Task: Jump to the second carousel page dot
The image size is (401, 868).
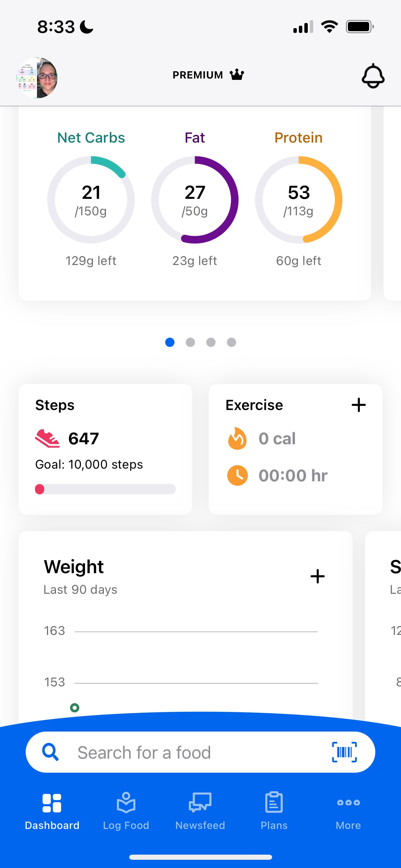Action: pos(190,342)
